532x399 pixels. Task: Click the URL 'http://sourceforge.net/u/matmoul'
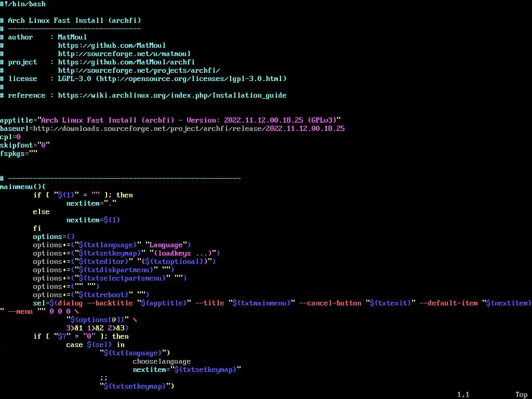click(x=124, y=54)
